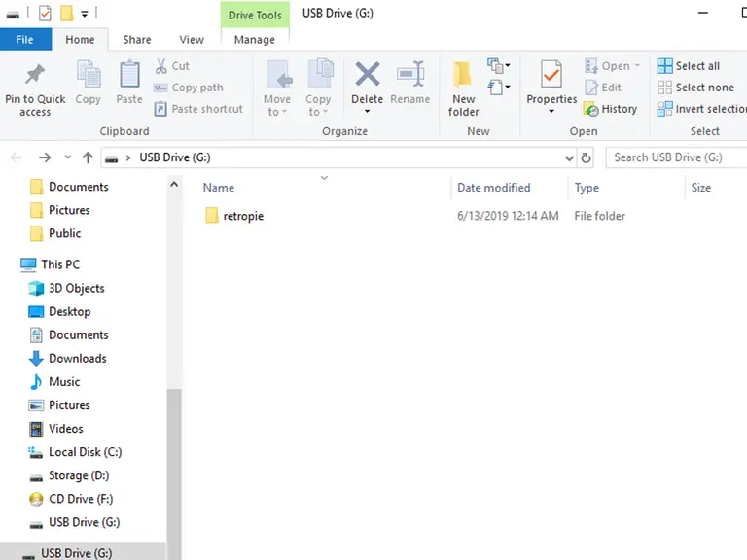This screenshot has height=560, width=747.
Task: Open Properties from the ribbon
Action: tap(551, 76)
